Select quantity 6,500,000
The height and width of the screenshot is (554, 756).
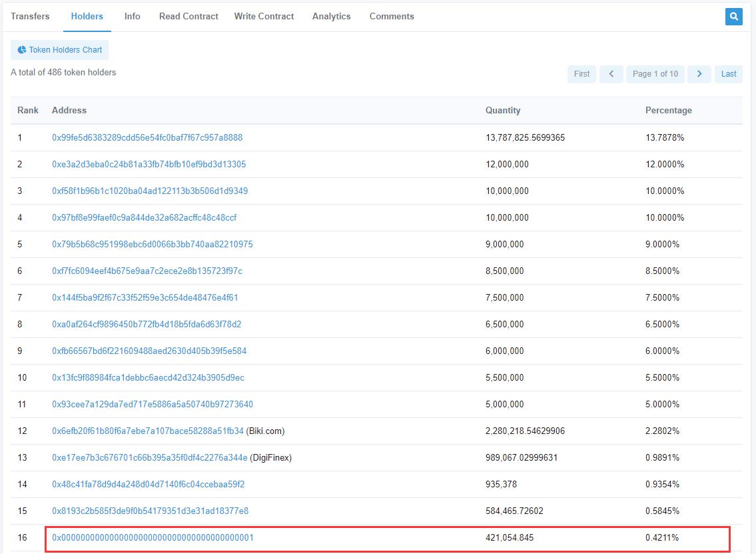[505, 324]
